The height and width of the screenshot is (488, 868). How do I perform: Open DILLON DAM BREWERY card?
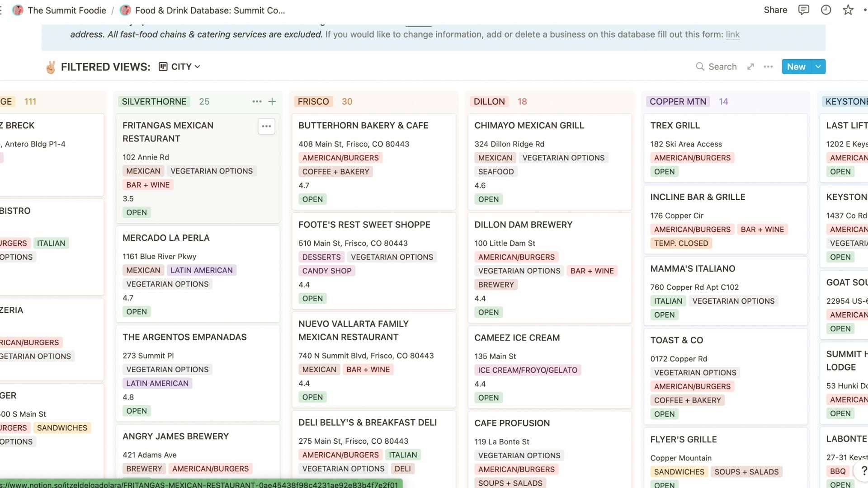click(x=550, y=267)
